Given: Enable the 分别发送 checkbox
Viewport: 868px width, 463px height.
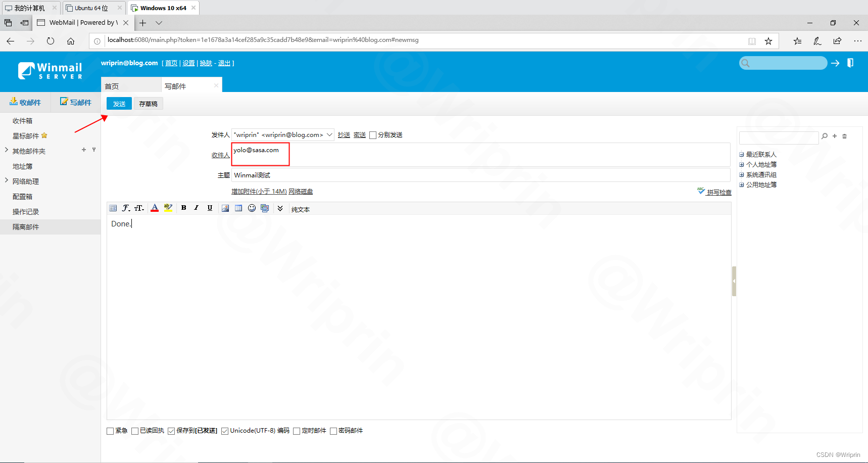Looking at the screenshot, I should tap(373, 135).
